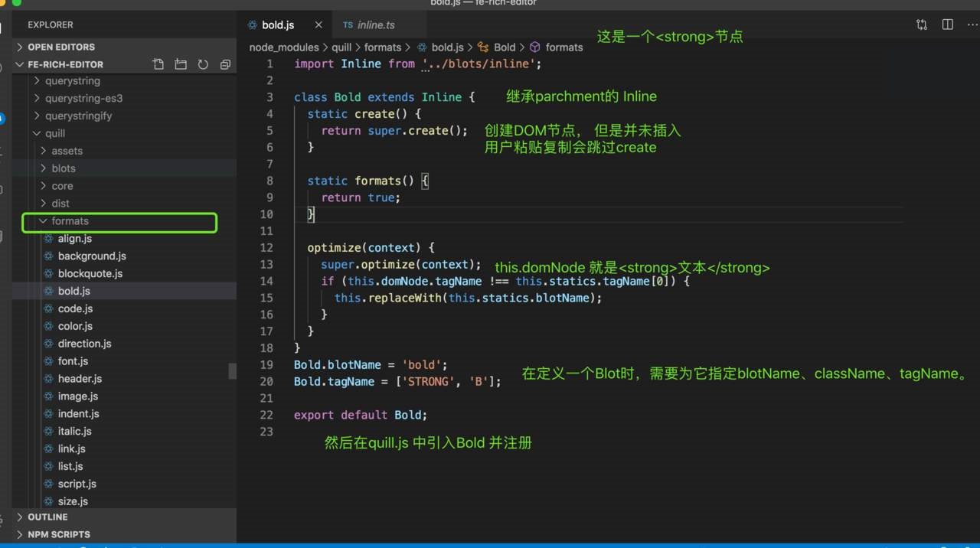The height and width of the screenshot is (548, 980).
Task: Refresh the Explorer file tree
Action: [x=203, y=64]
